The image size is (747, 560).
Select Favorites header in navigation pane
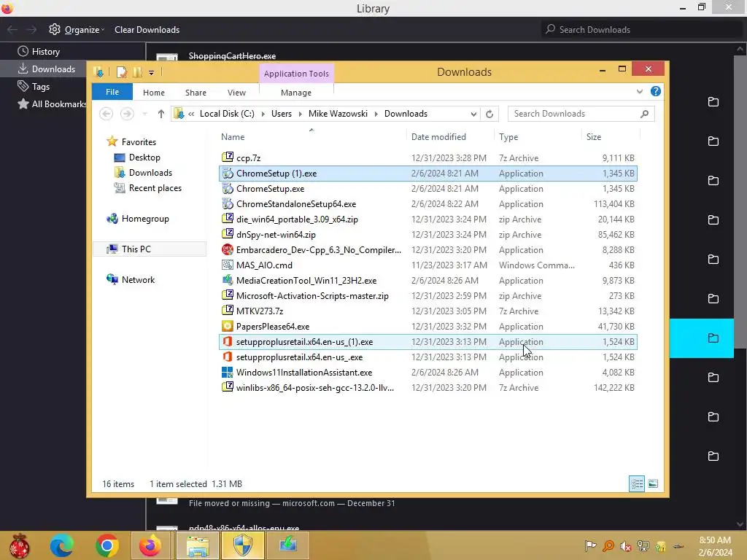(x=138, y=142)
